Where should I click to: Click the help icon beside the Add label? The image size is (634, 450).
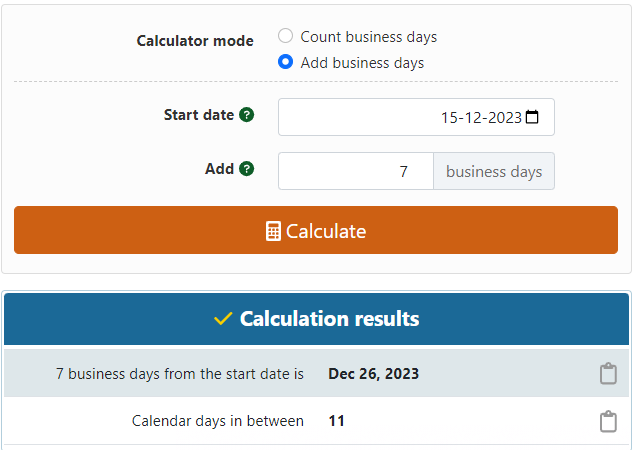(x=247, y=169)
